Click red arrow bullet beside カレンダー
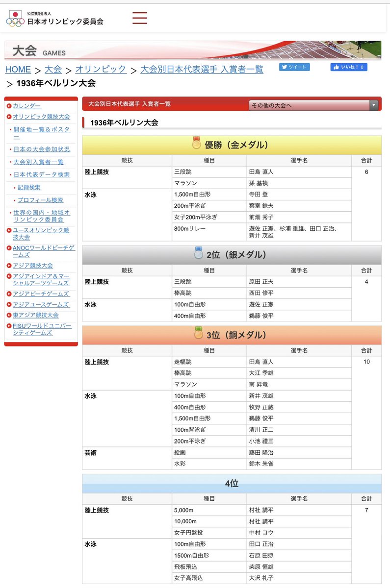Viewport: 390px width, 588px height. pyautogui.click(x=9, y=106)
